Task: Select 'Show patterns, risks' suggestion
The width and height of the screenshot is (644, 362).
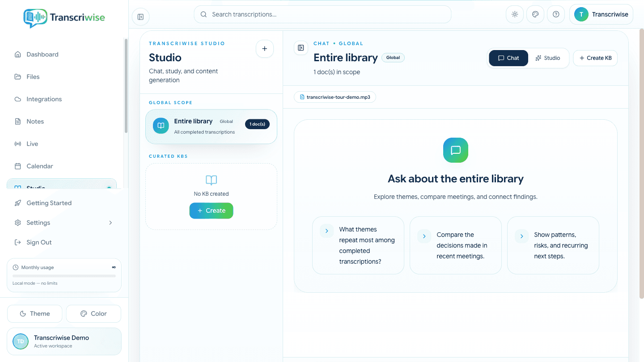Action: click(553, 245)
